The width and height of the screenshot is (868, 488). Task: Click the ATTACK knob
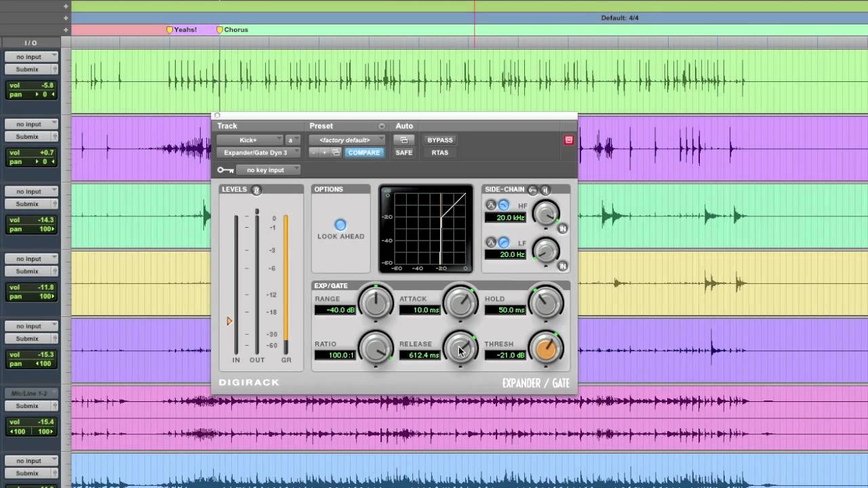coord(460,302)
